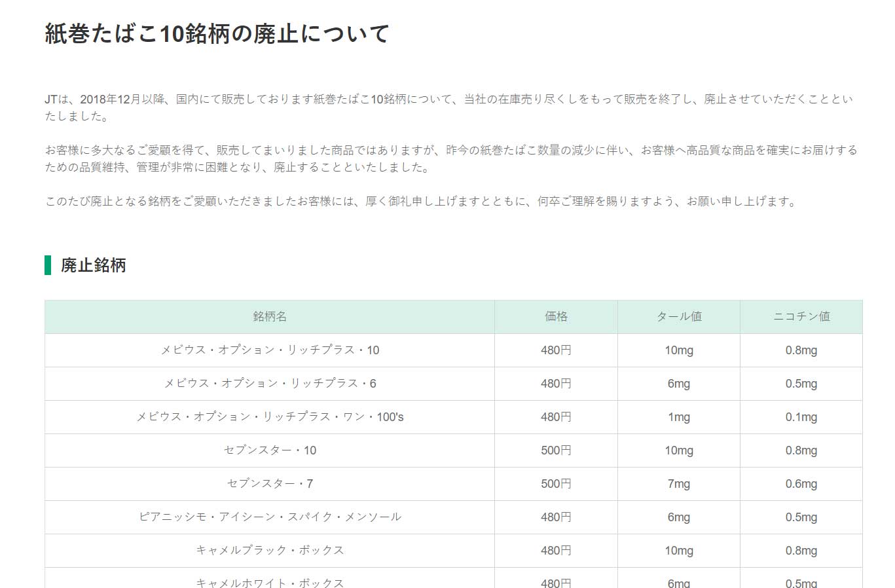Click the page title 紙巻たばこ10銘柄の廃止について

[x=217, y=33]
